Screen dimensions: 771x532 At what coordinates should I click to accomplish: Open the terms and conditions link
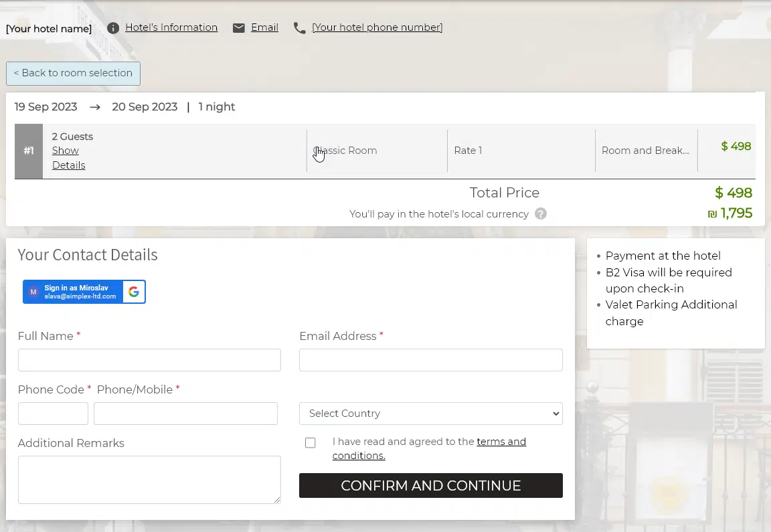click(501, 442)
